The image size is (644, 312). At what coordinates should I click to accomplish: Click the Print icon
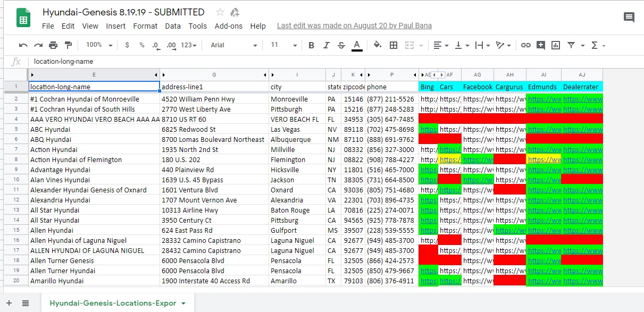coord(53,45)
